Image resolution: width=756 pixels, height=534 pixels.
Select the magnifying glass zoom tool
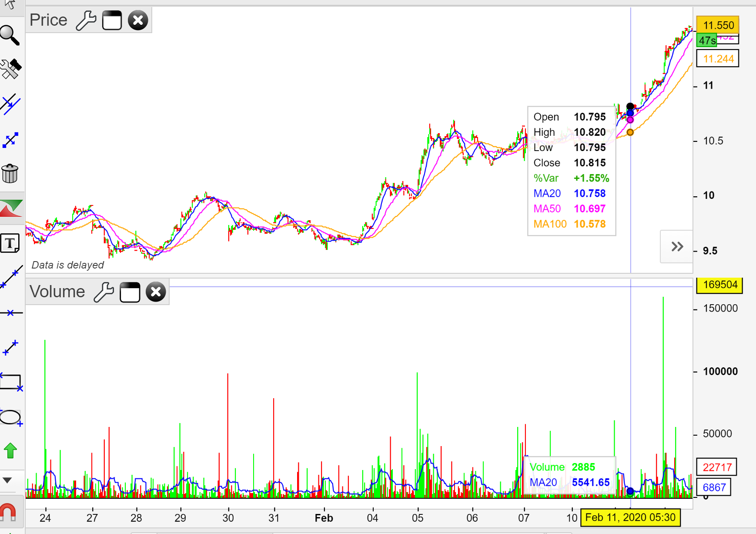click(x=10, y=36)
